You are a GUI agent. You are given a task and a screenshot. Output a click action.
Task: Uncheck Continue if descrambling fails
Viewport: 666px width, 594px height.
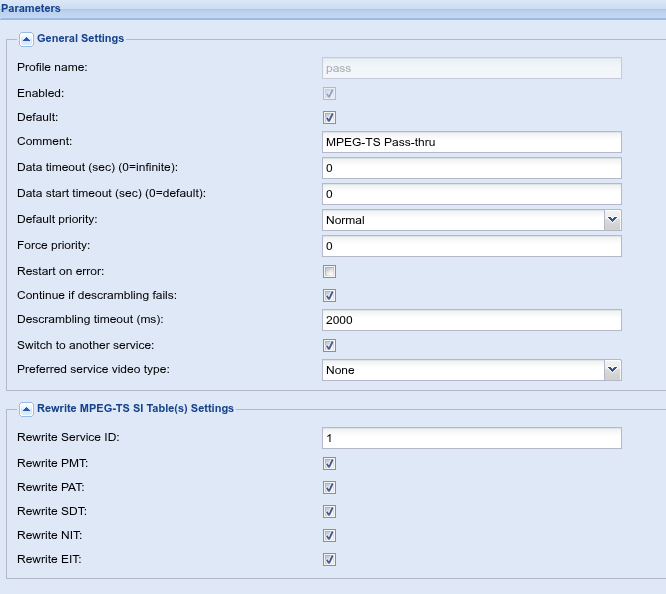pos(329,296)
